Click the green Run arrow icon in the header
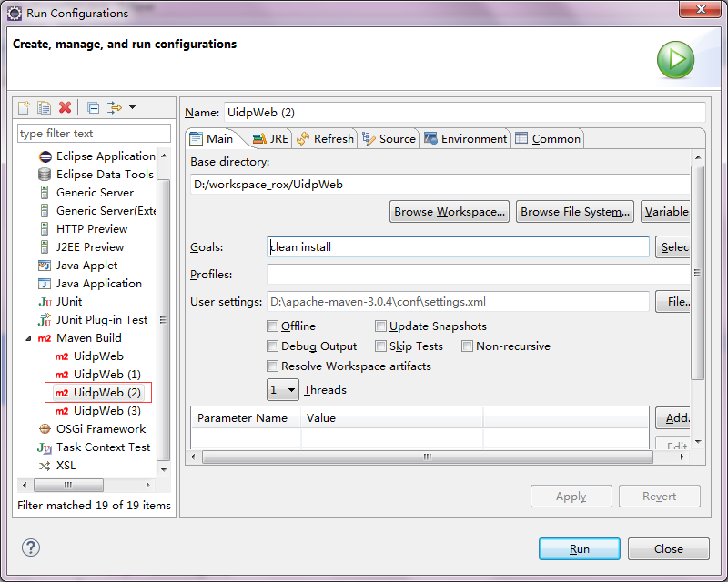 coord(675,60)
